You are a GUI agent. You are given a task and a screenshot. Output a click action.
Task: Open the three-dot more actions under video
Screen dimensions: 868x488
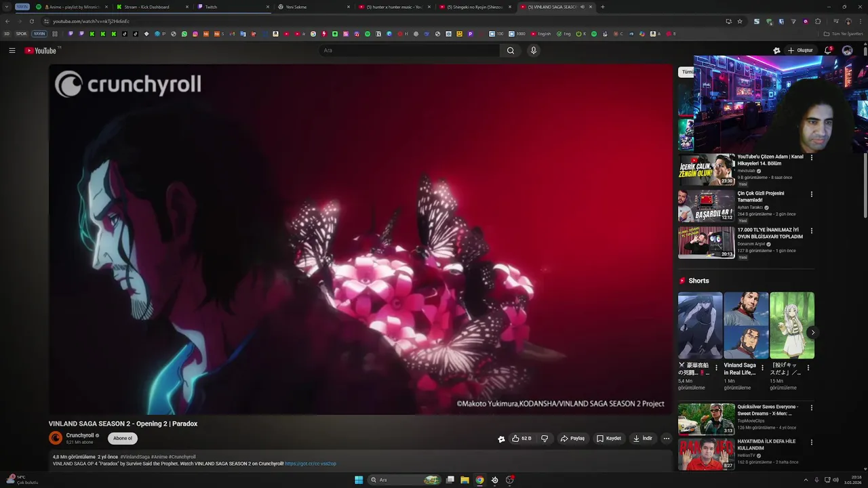pyautogui.click(x=666, y=439)
